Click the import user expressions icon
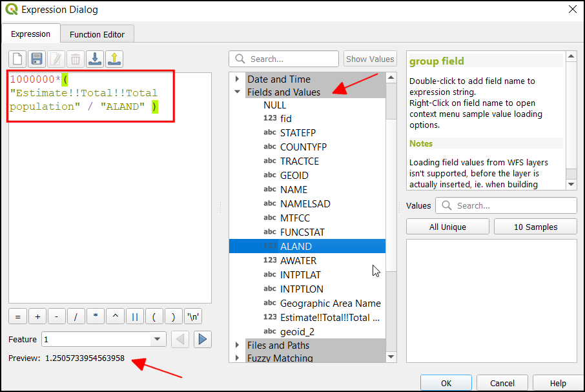585x392 pixels. (95, 59)
